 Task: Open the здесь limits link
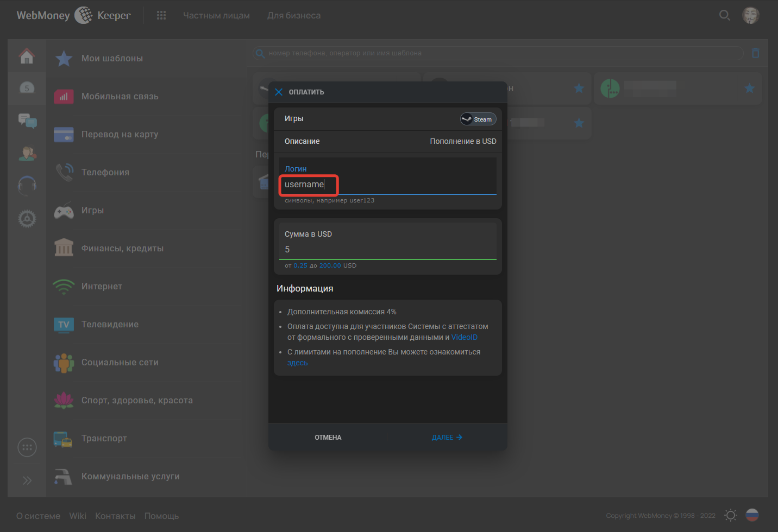pyautogui.click(x=298, y=363)
